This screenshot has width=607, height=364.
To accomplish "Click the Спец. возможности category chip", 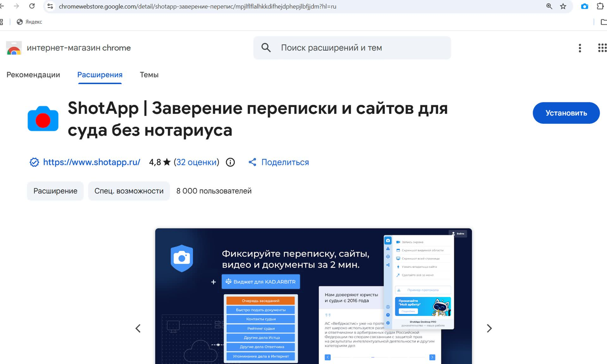I will point(129,191).
